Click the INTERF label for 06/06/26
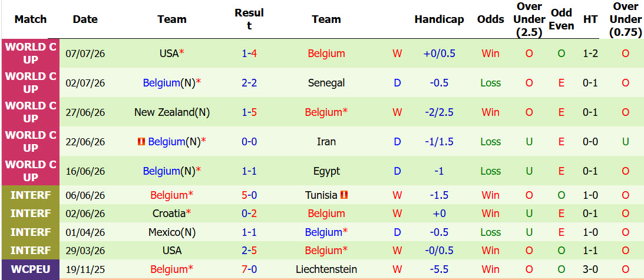 pyautogui.click(x=31, y=195)
